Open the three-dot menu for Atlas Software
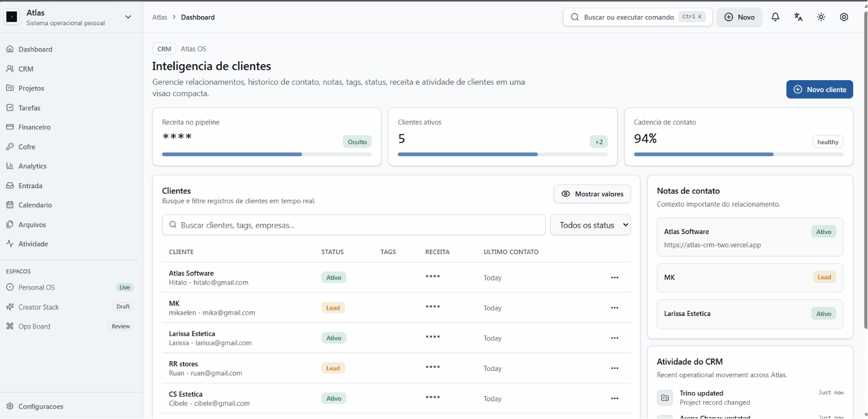 point(615,278)
